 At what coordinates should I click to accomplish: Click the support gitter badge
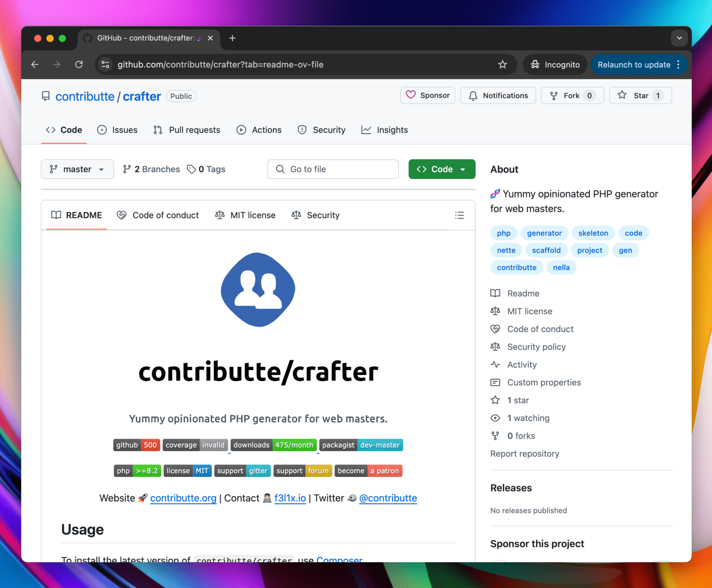pyautogui.click(x=243, y=471)
